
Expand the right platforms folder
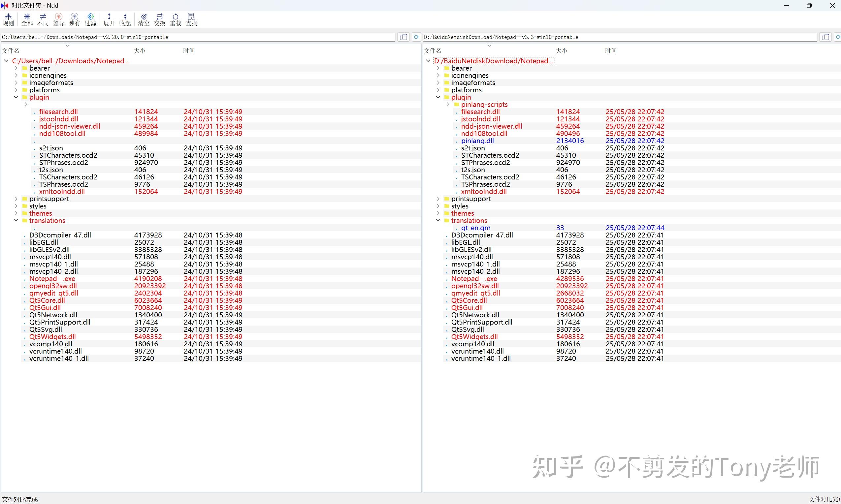pos(438,90)
